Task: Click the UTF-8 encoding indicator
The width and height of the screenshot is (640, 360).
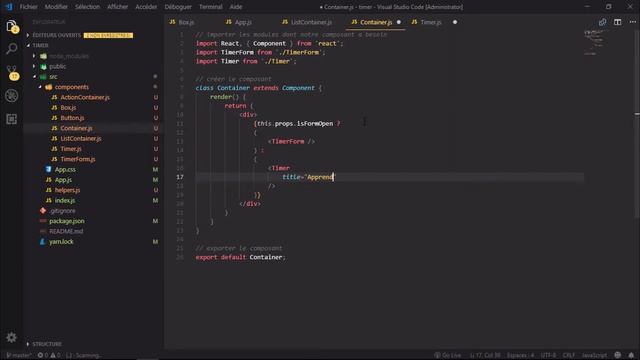Action: point(548,355)
